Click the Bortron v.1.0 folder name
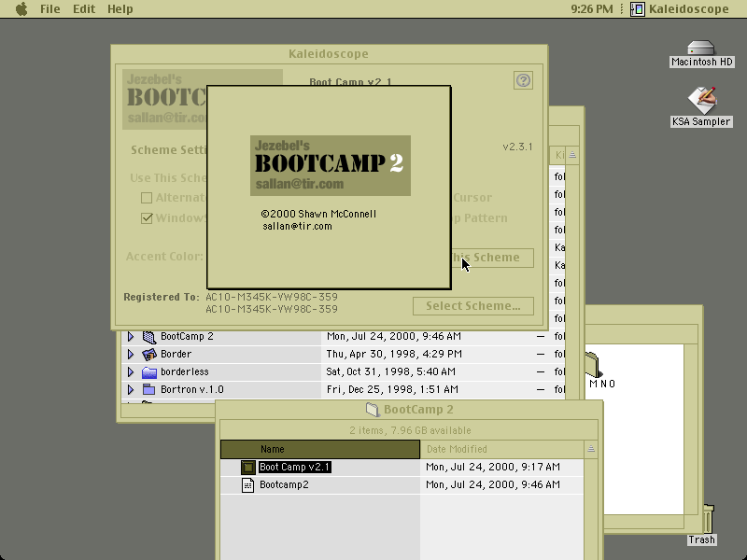Viewport: 747px width, 560px height. coord(192,389)
